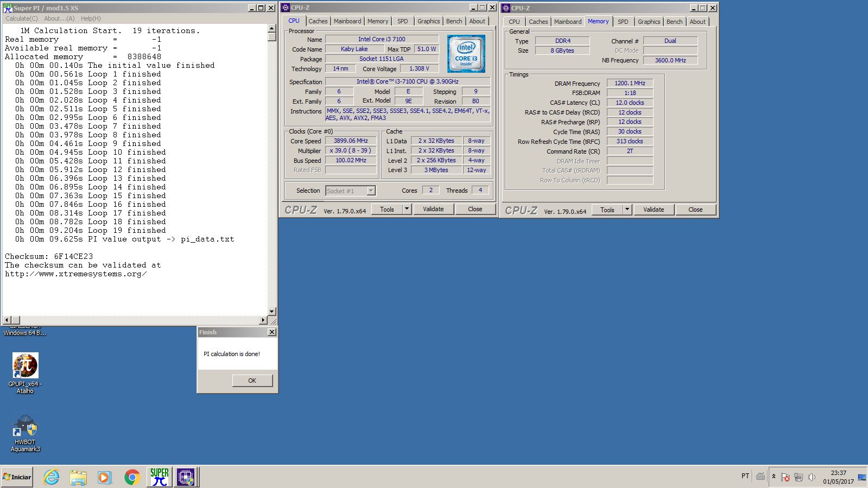Screen dimensions: 868x488
Task: Switch to CPU tab in right CPU-Z window
Action: 514,22
